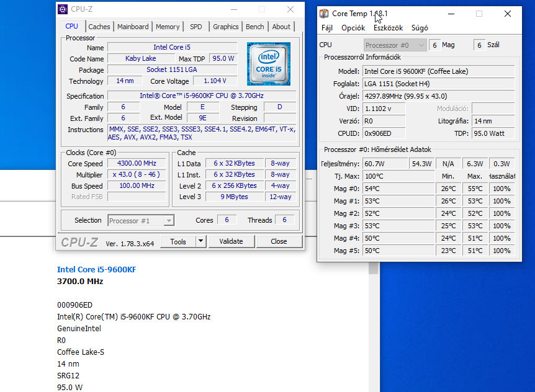
Task: Click the Threads count field in CPU-Z
Action: pyautogui.click(x=284, y=220)
